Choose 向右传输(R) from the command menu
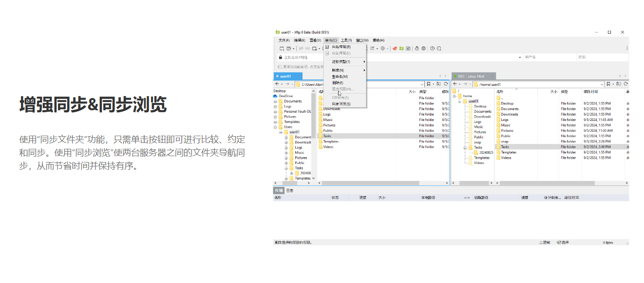This screenshot has width=644, height=283. click(345, 47)
